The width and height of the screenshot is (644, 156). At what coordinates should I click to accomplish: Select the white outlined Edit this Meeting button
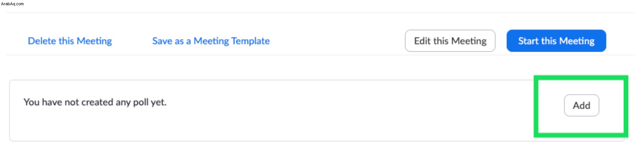(450, 40)
